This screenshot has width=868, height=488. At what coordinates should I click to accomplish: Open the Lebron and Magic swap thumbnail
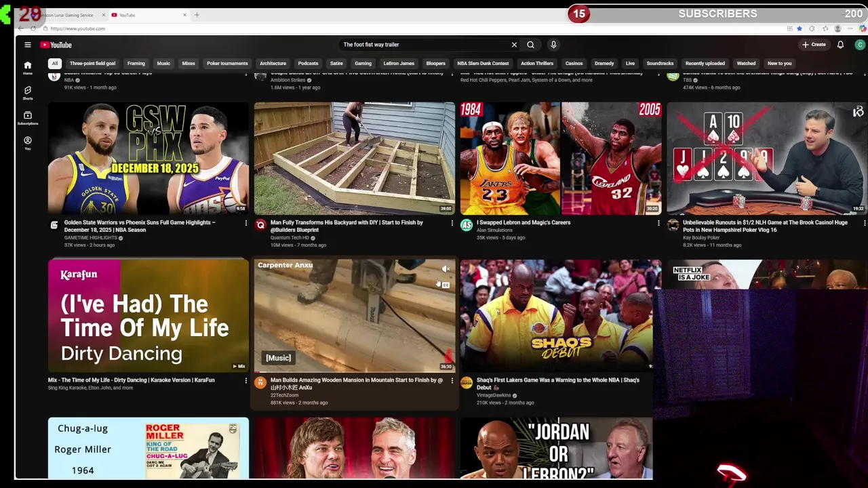[x=561, y=158]
